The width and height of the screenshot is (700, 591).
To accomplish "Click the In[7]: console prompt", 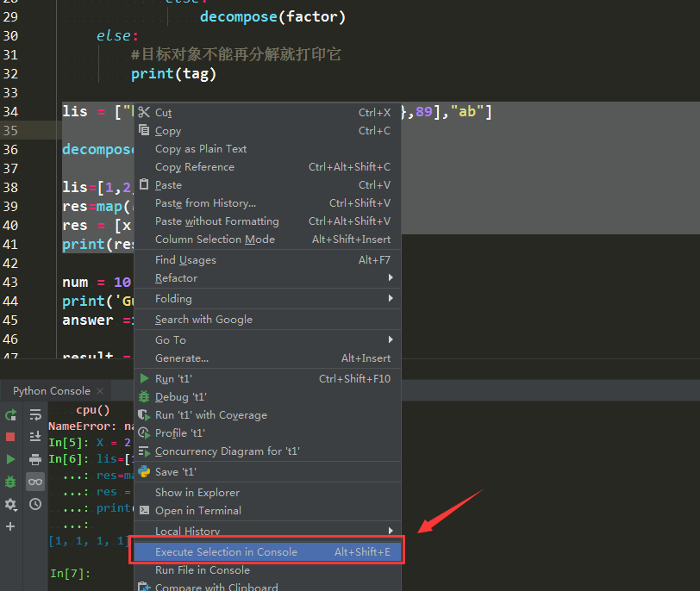I will point(70,573).
